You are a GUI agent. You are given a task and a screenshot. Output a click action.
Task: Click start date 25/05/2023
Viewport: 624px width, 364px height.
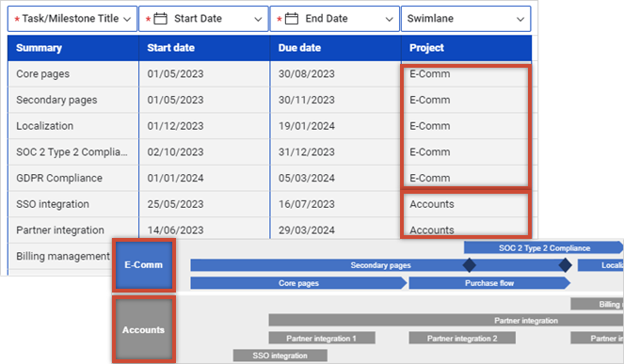point(204,204)
